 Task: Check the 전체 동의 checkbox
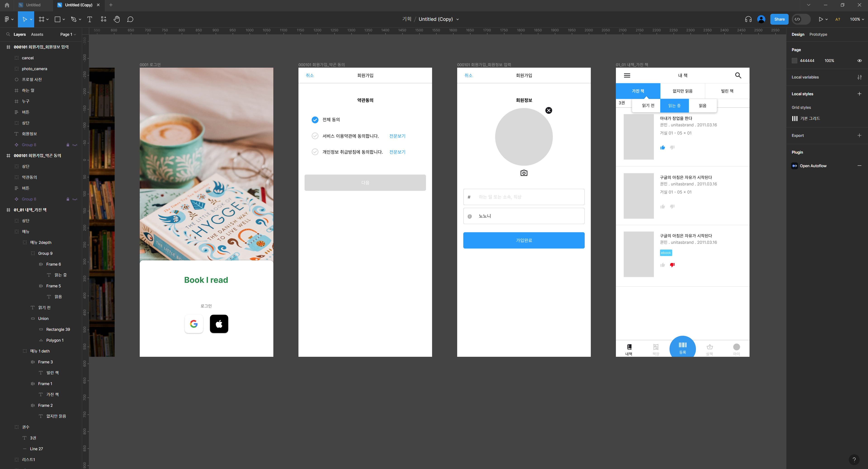[x=315, y=120]
